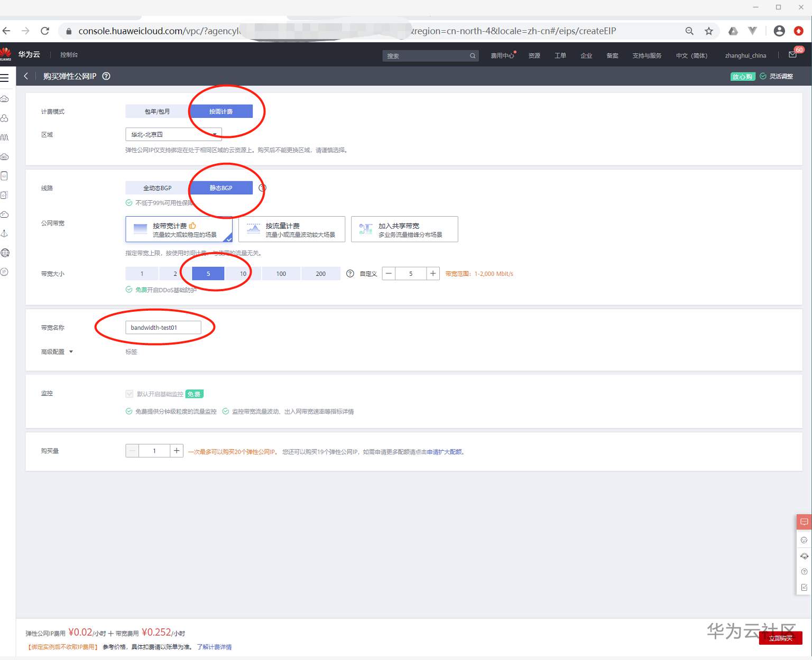
Task: Choose 静态BGP line type
Action: [x=221, y=188]
